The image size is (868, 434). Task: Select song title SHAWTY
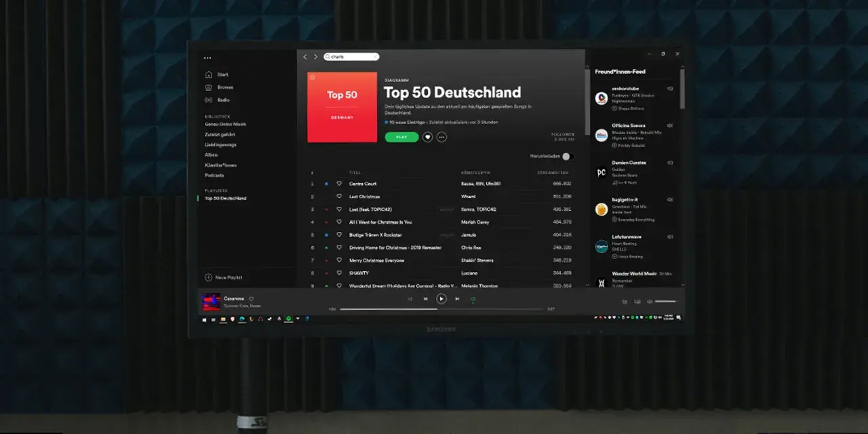point(359,273)
